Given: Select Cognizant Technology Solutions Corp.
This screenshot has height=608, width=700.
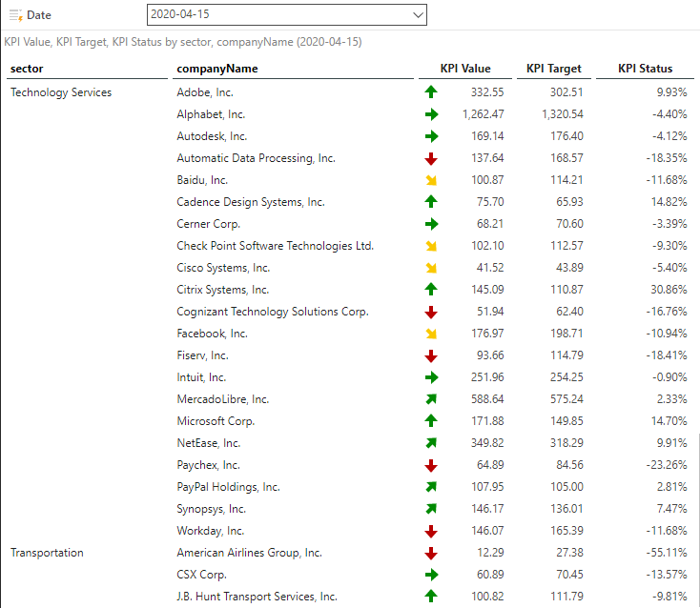Looking at the screenshot, I should click(273, 312).
